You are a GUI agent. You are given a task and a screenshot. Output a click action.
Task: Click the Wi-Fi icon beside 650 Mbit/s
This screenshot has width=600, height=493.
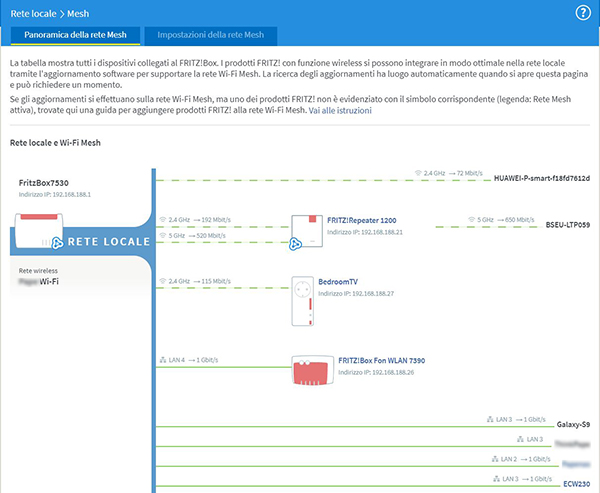coord(471,220)
